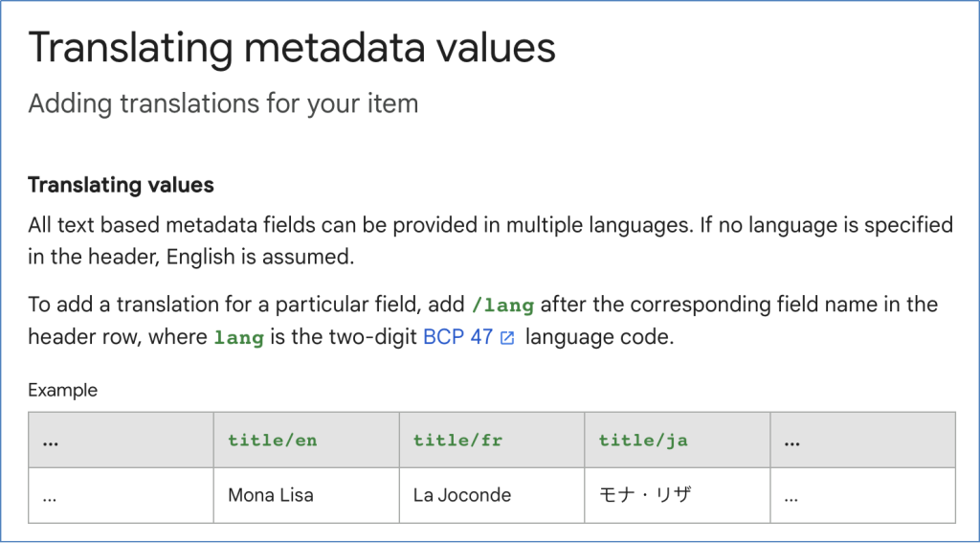The height and width of the screenshot is (543, 980).
Task: Click the first header ellipsis cell
Action: point(122,440)
